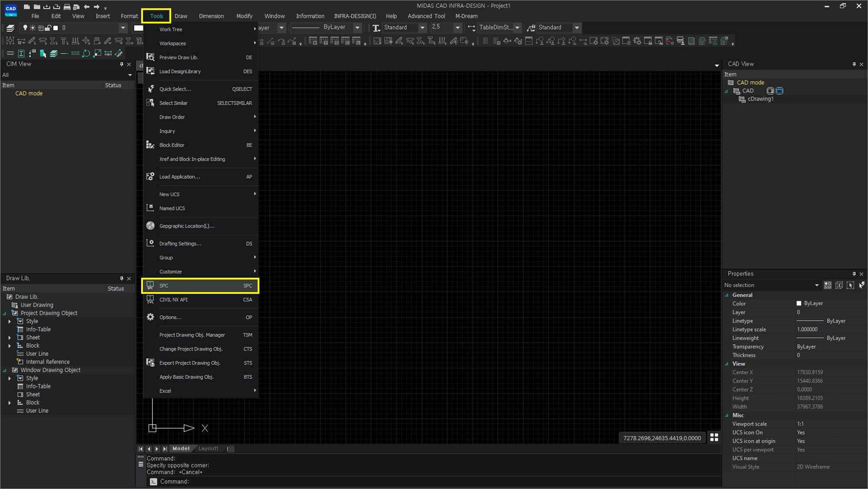Open the text style Standard dropdown
The image size is (868, 489).
(x=422, y=28)
